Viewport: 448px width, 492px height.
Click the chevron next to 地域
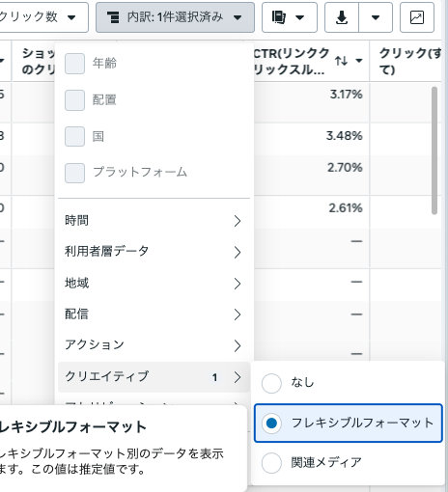(238, 284)
